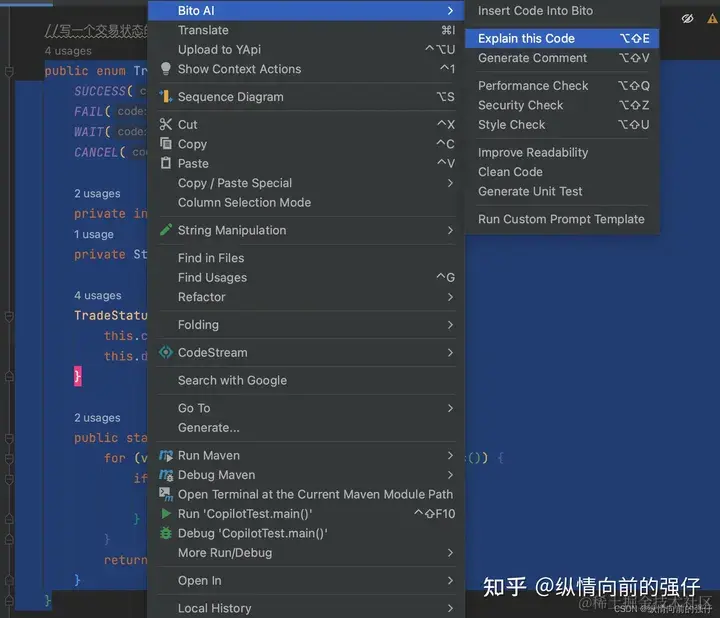720x618 pixels.
Task: Choose Improve Readability
Action: (x=562, y=152)
